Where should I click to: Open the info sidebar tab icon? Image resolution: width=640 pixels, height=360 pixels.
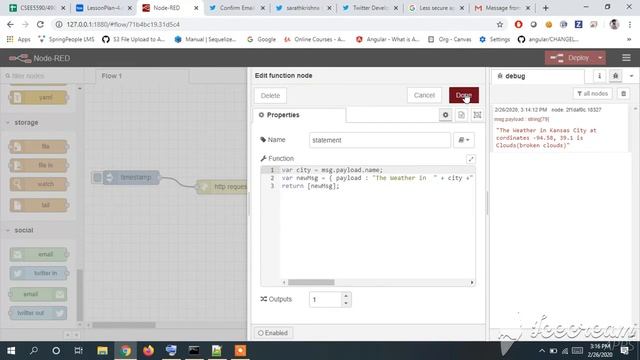pyautogui.click(x=599, y=76)
